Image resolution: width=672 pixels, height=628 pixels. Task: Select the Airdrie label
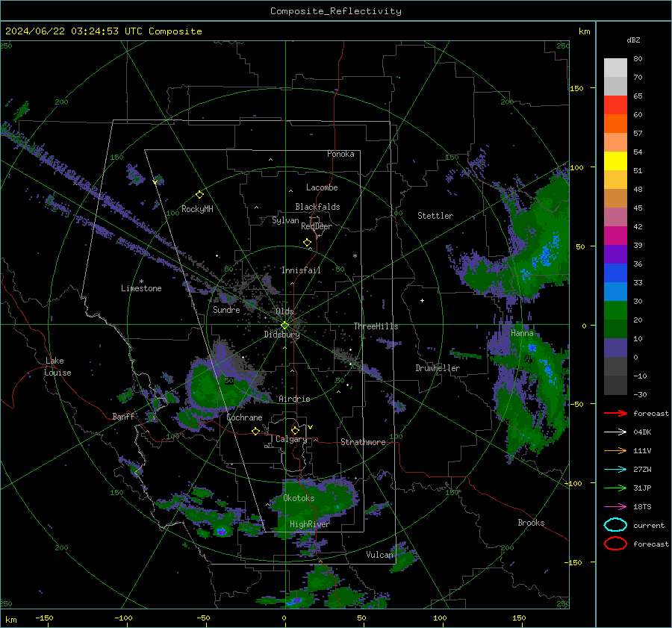pos(294,399)
